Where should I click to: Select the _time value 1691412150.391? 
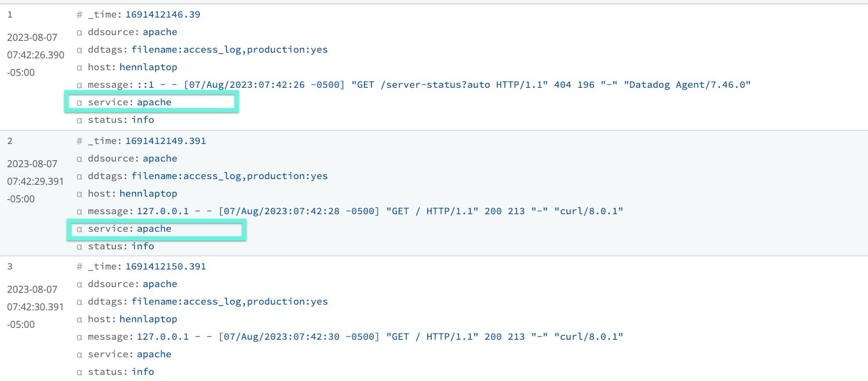click(166, 266)
